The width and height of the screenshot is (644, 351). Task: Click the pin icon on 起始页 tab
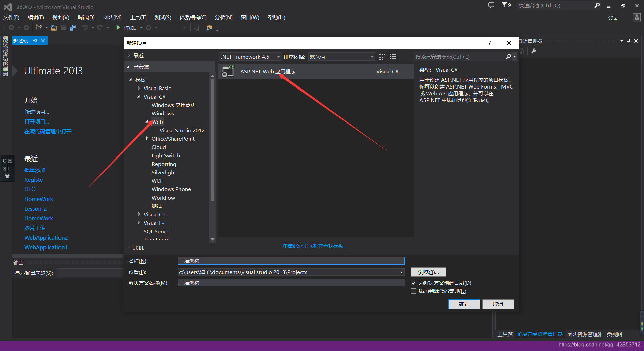pos(35,41)
